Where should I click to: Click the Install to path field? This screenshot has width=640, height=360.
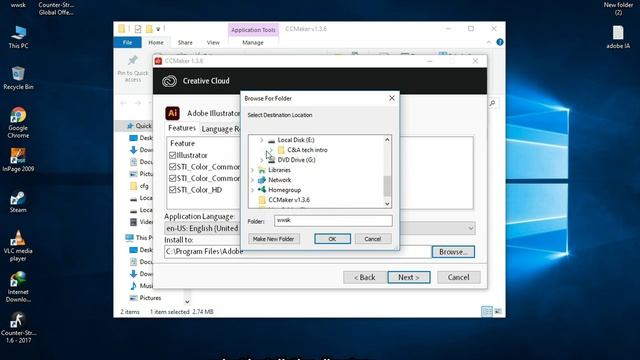pyautogui.click(x=298, y=252)
